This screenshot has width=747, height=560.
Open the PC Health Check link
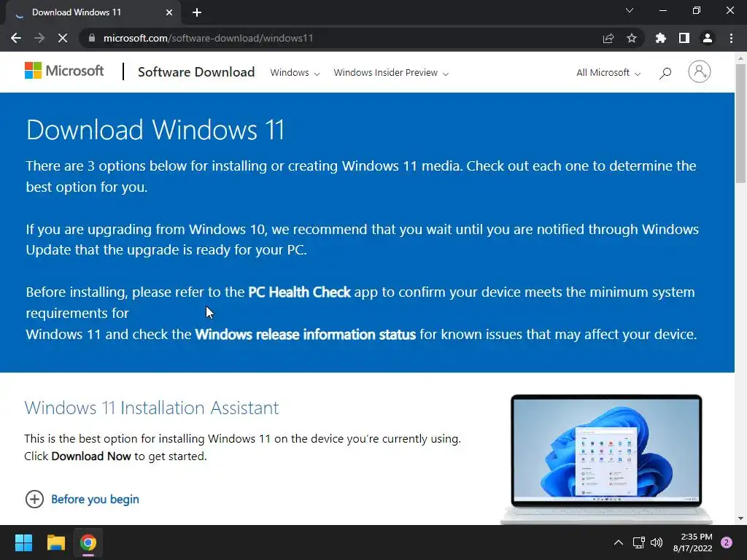299,292
